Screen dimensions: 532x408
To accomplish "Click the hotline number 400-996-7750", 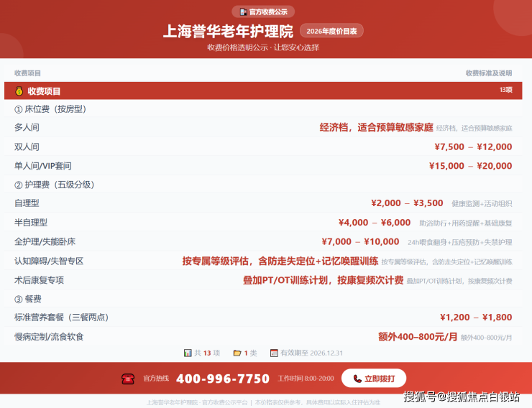I will coord(223,379).
